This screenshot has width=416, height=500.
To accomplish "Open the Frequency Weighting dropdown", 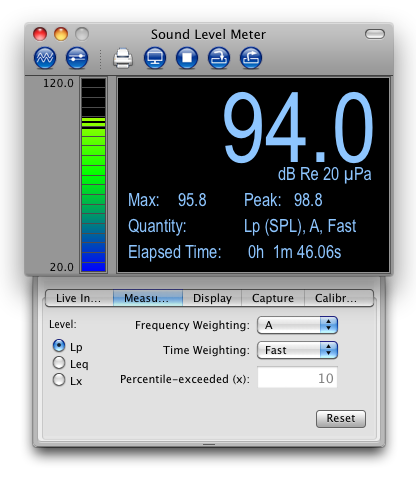I will [297, 325].
